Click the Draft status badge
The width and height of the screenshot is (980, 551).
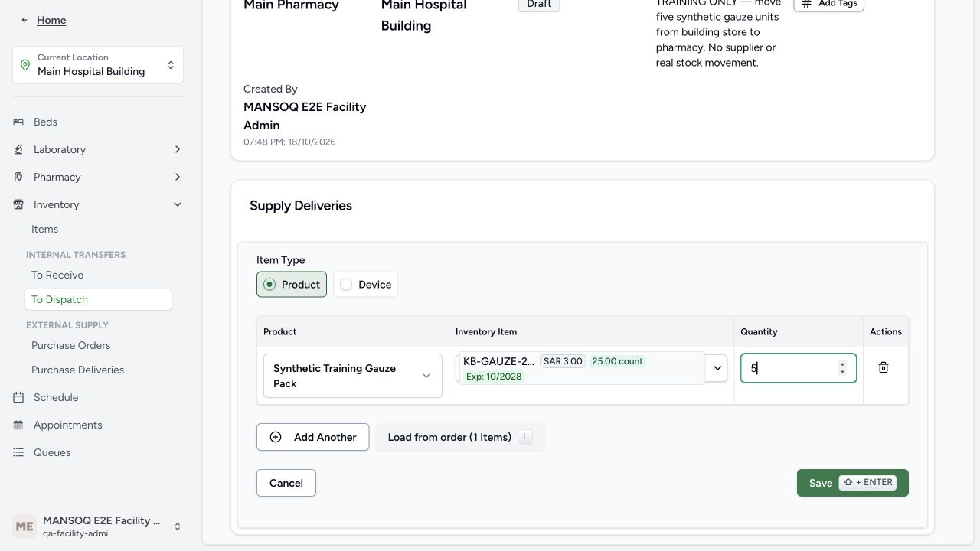539,5
